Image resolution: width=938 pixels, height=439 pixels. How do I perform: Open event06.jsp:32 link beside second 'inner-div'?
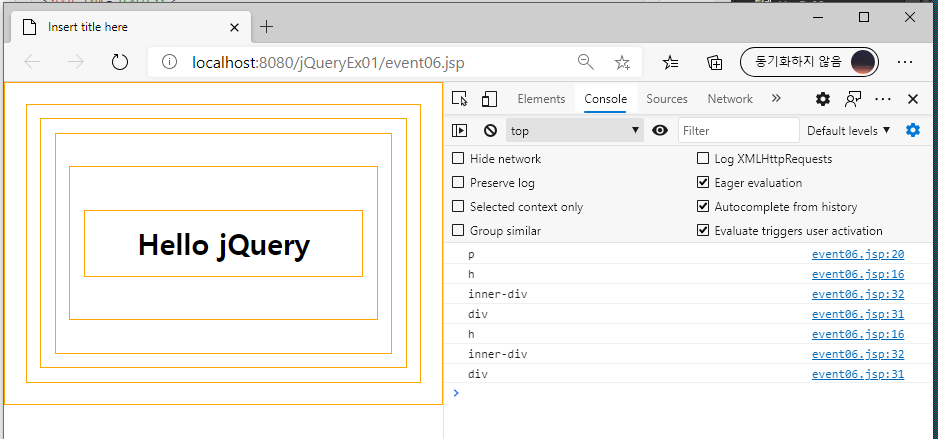click(858, 354)
